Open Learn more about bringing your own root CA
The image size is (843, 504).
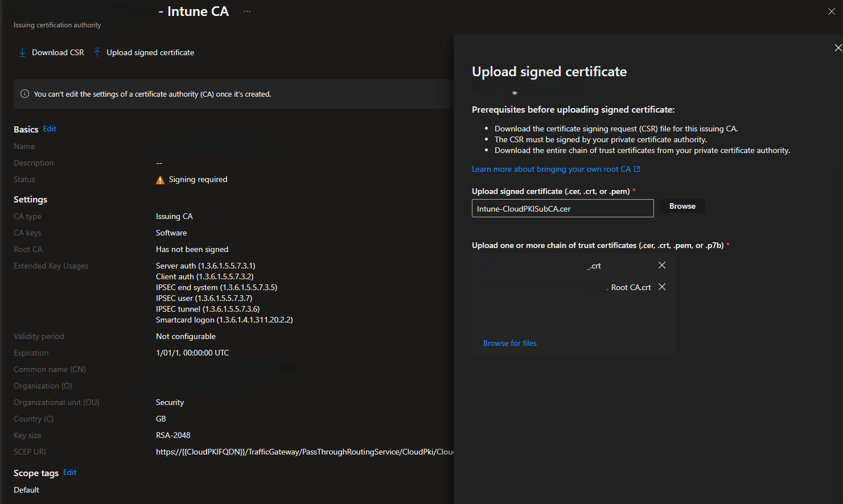click(551, 169)
